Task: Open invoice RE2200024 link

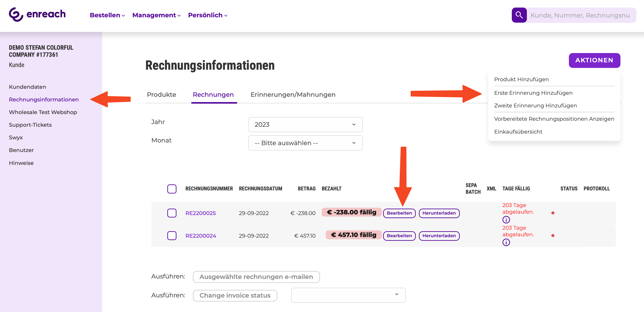Action: pos(200,236)
